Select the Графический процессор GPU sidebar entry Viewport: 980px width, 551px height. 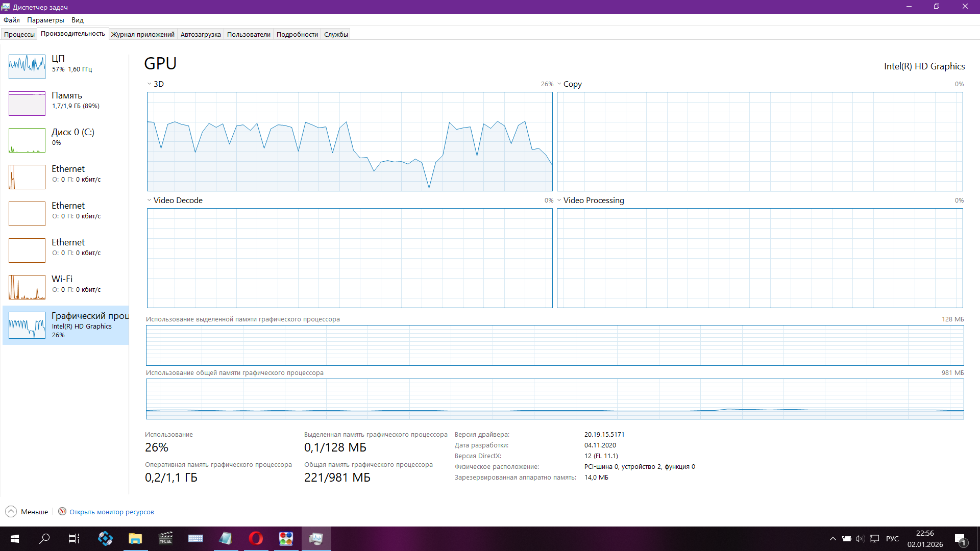65,325
